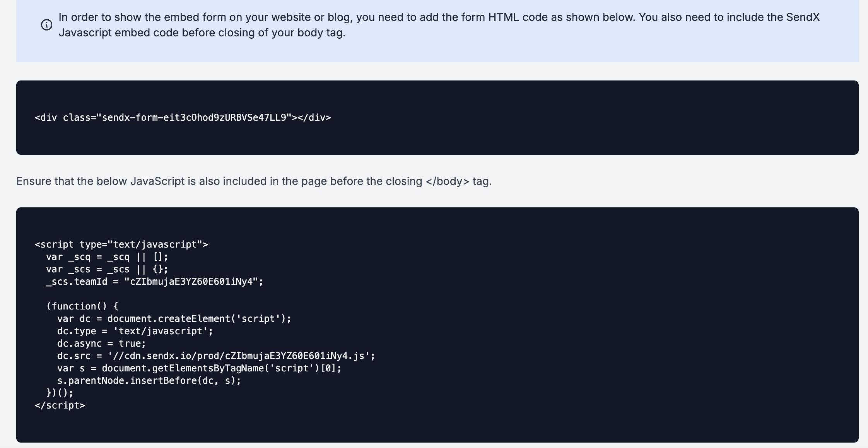Click the 'var _scs = _scs || {};' line
The height and width of the screenshot is (448, 868).
click(107, 269)
